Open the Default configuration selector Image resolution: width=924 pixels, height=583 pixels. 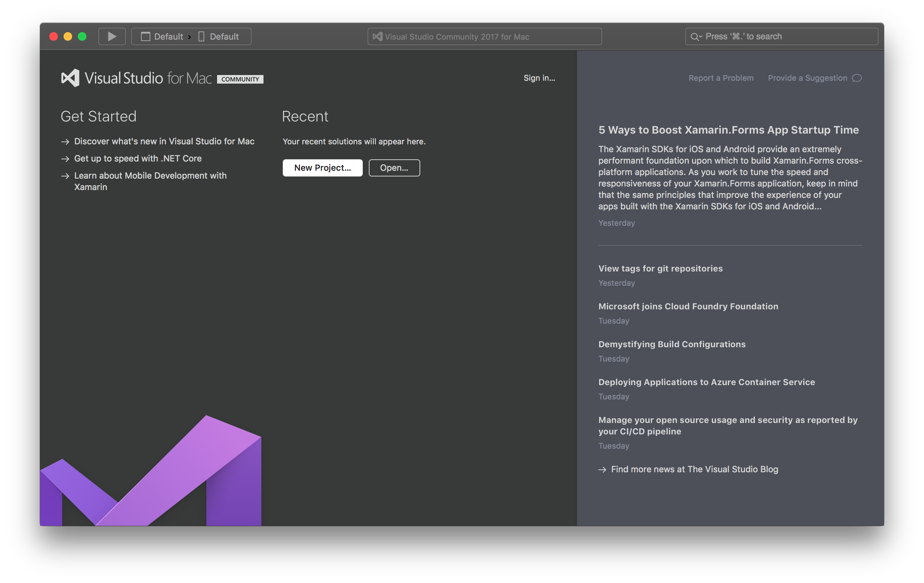tap(162, 36)
